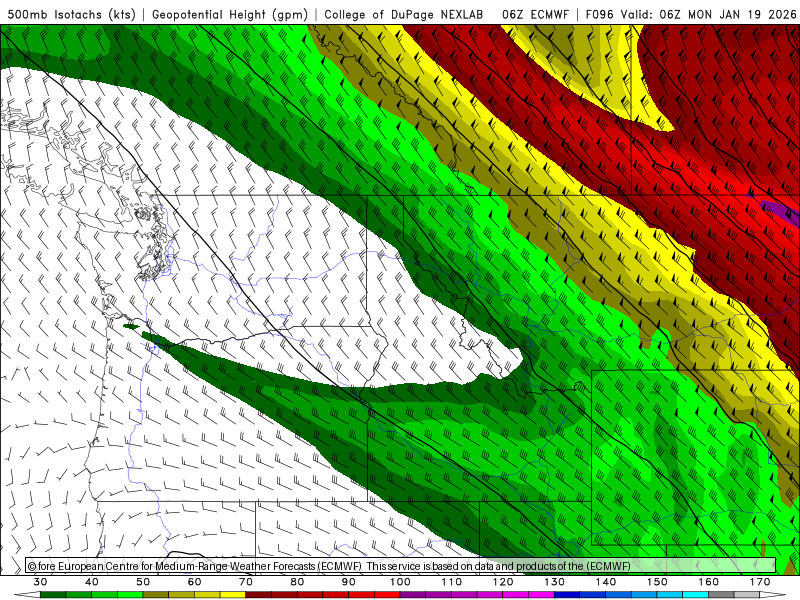Click the '70' value on the color scale
The height and width of the screenshot is (600, 800).
(x=246, y=582)
